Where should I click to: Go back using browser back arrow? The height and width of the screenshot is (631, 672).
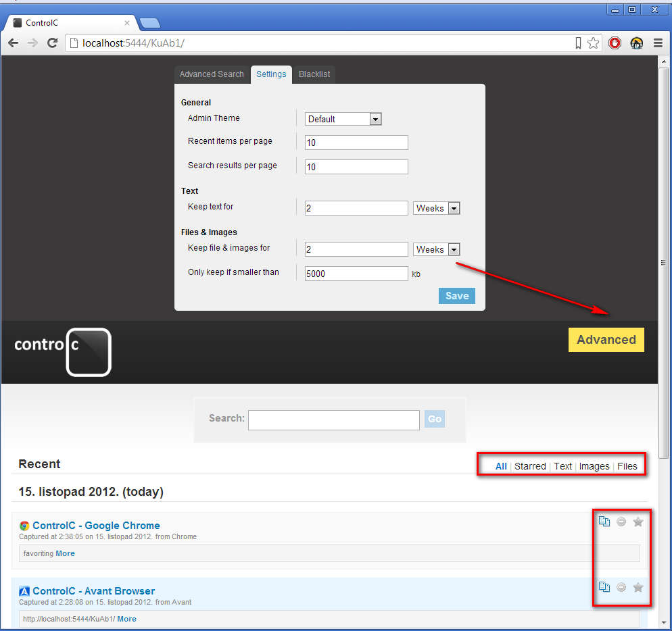(14, 43)
